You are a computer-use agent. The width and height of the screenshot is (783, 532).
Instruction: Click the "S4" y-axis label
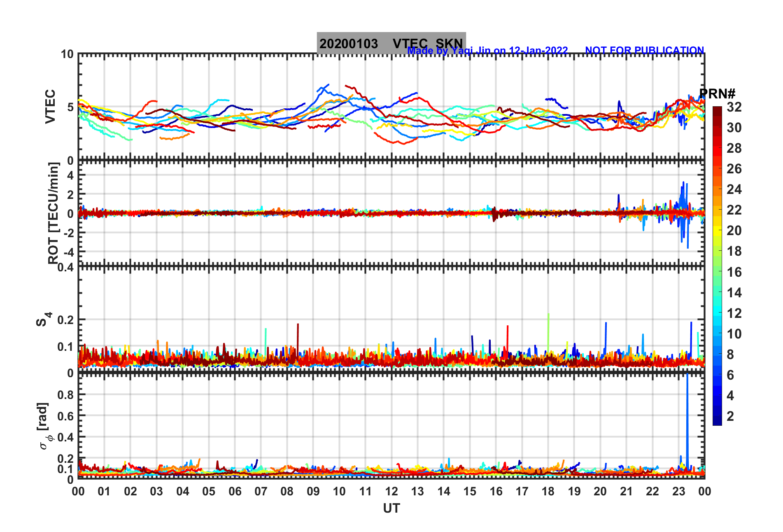44,320
